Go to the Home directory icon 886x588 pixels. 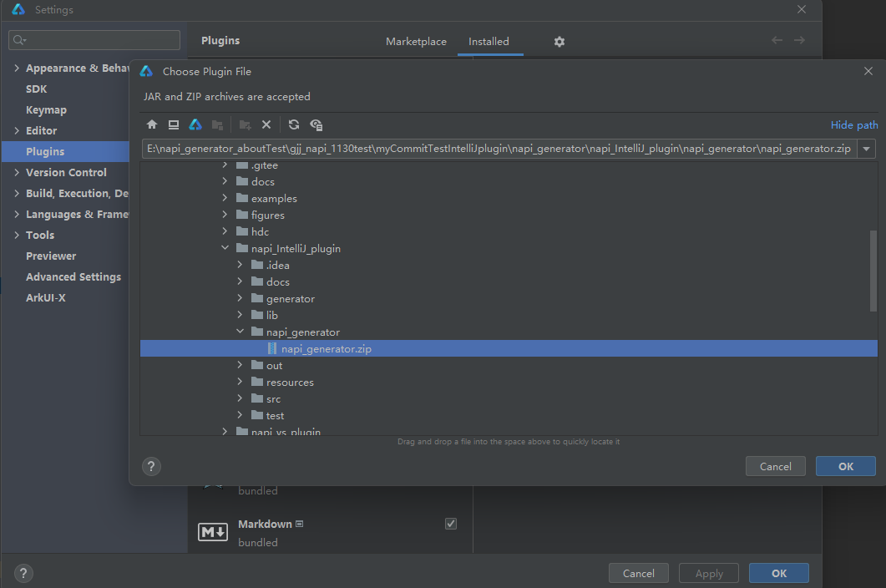[152, 124]
